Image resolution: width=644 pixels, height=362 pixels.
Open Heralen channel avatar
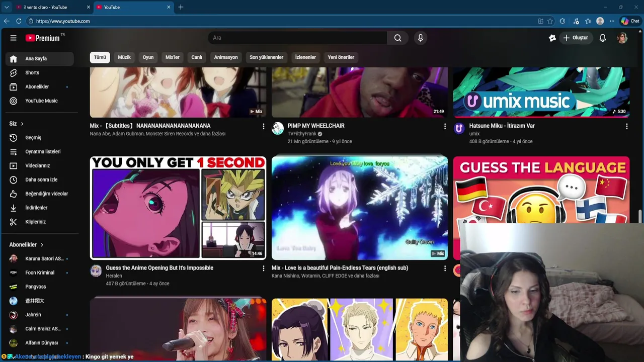point(96,271)
